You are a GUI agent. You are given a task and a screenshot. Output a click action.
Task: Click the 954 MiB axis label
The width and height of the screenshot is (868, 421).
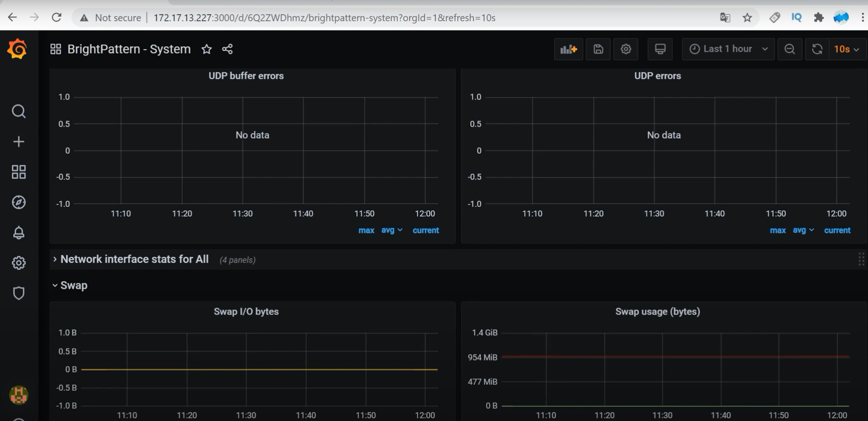(483, 357)
